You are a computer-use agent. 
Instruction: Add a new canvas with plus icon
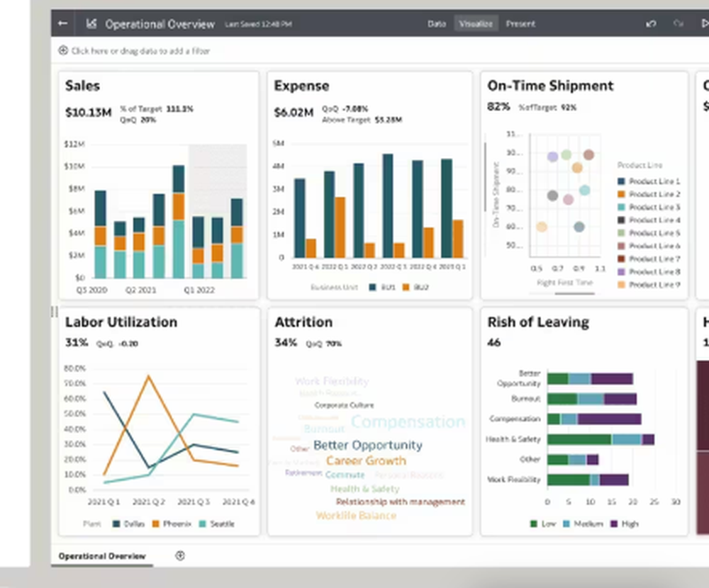coord(180,555)
